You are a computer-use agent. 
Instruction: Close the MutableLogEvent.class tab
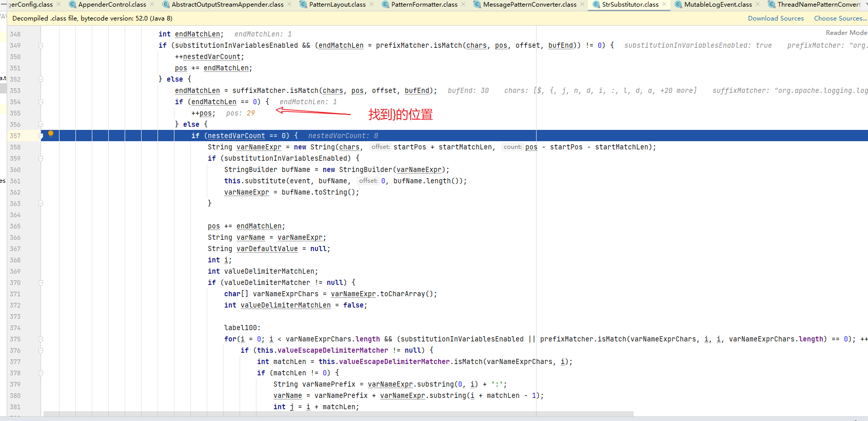(x=758, y=5)
